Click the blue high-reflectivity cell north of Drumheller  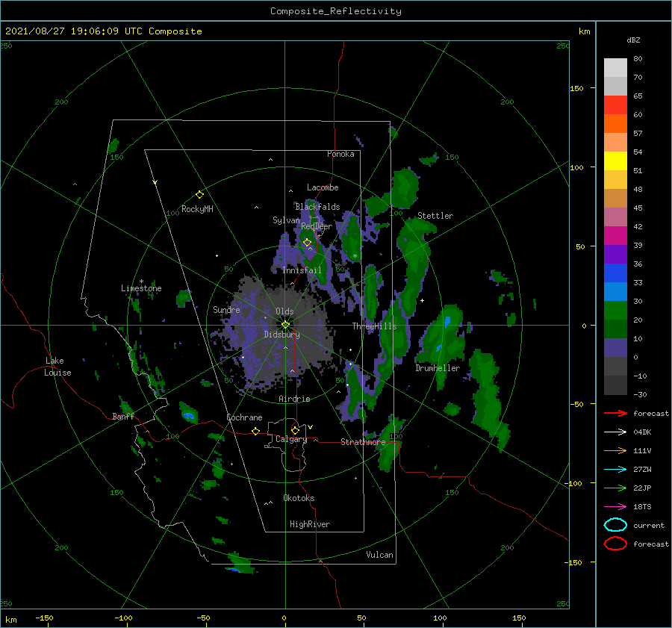click(447, 321)
